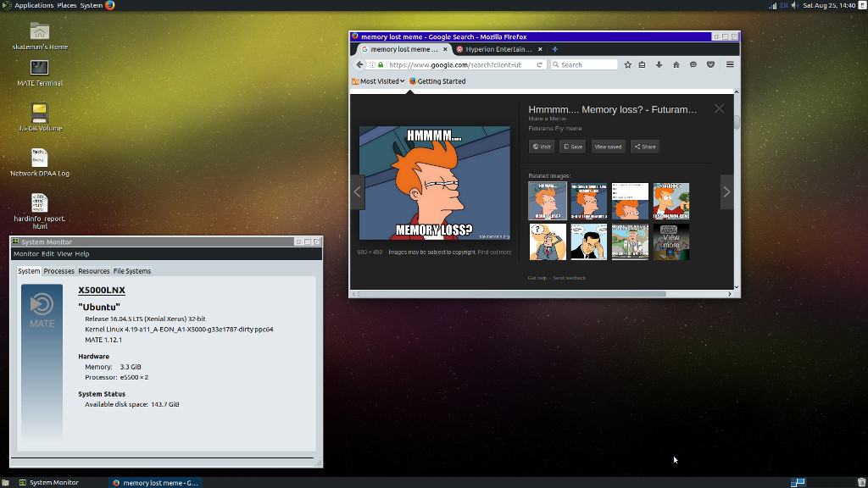Viewport: 868px width, 488px height.
Task: Open the Firefox hamburger menu
Action: coord(730,64)
